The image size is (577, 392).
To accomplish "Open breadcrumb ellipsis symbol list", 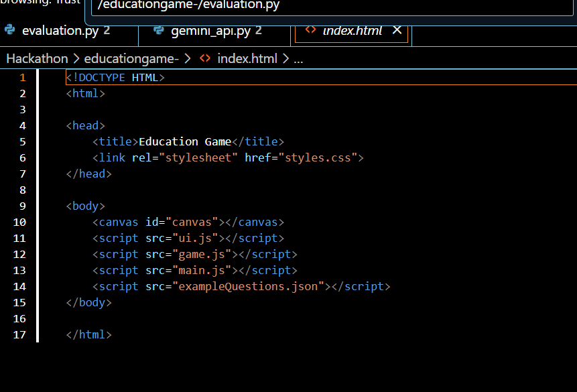I will pyautogui.click(x=298, y=59).
